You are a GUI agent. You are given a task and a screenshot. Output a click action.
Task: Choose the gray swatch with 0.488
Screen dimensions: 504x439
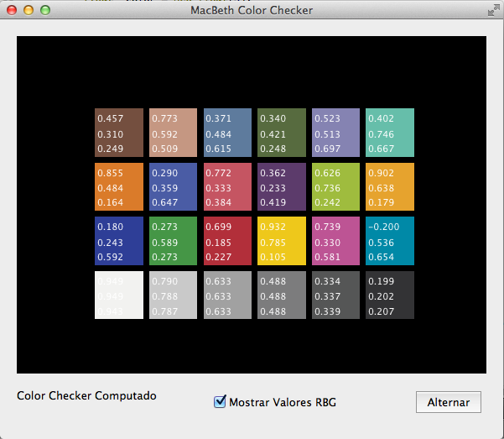[282, 295]
